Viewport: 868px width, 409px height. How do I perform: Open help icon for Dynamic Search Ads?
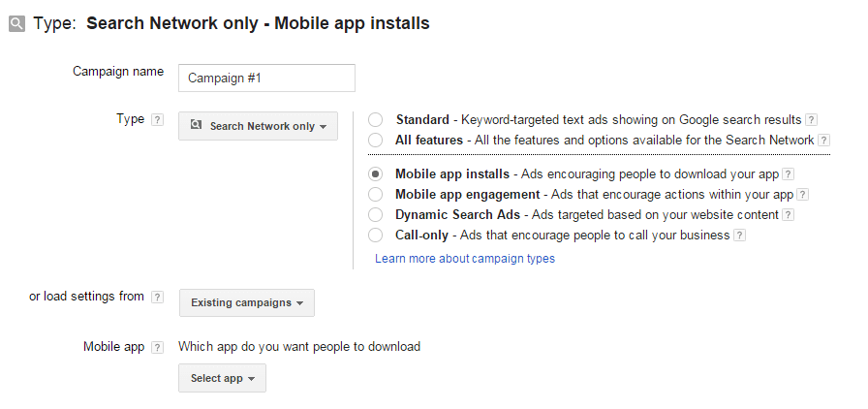(789, 215)
